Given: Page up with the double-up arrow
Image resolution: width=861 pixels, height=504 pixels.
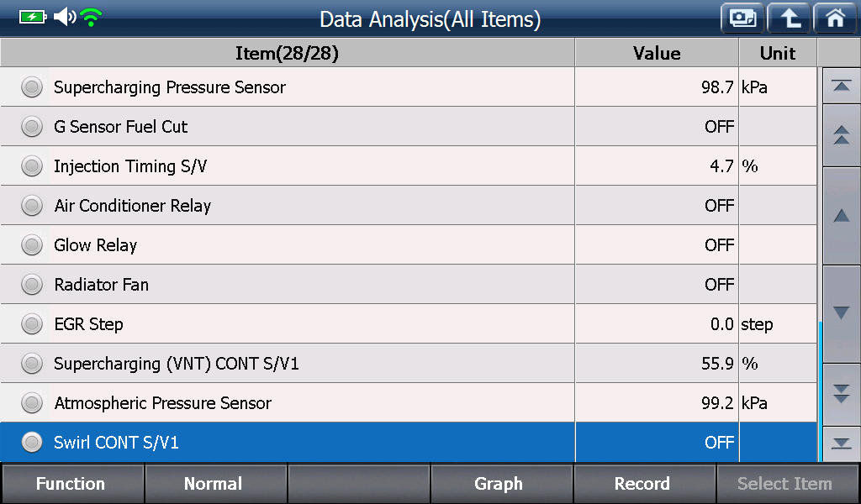Looking at the screenshot, I should 841,135.
